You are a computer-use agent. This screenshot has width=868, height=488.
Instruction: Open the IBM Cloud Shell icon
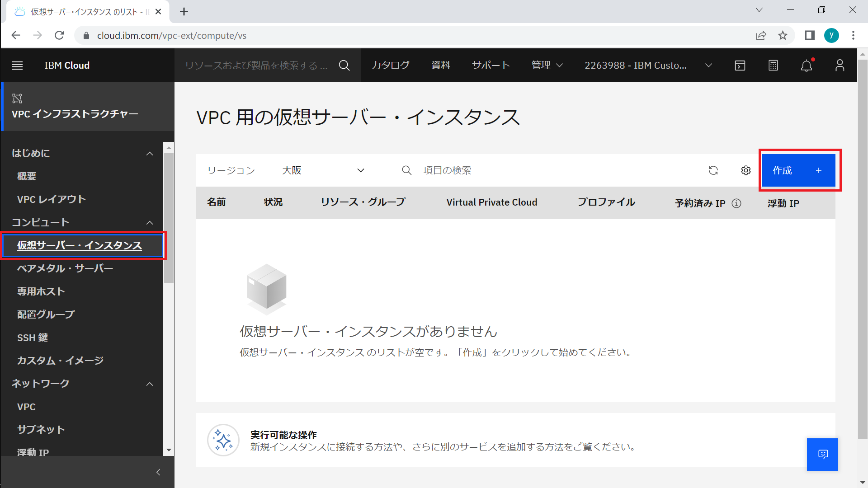740,66
